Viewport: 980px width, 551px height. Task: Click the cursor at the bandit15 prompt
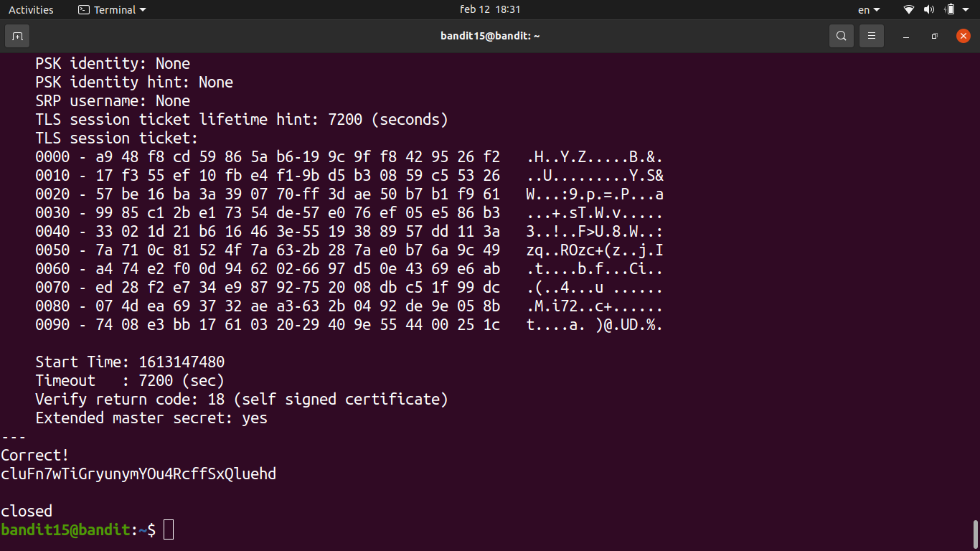coord(169,530)
